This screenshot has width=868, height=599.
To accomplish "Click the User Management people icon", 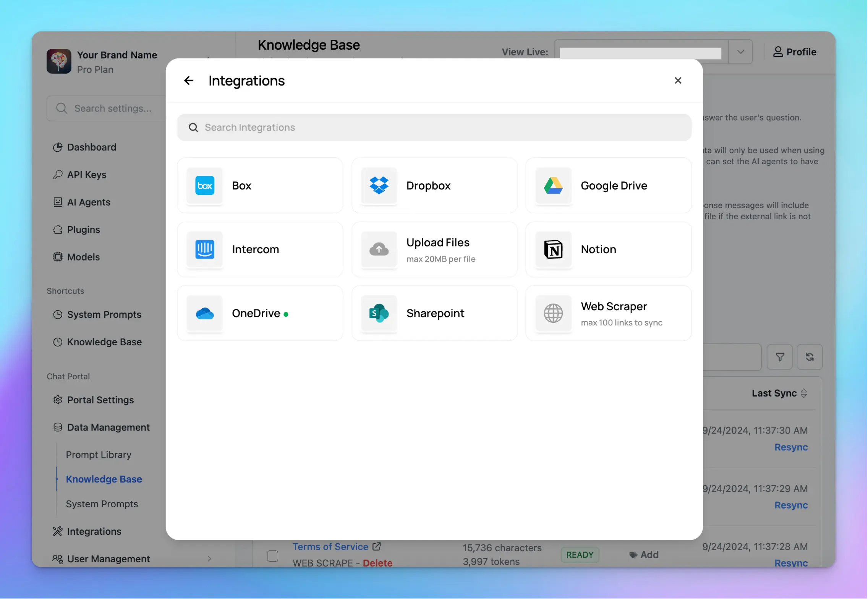I will coord(58,559).
